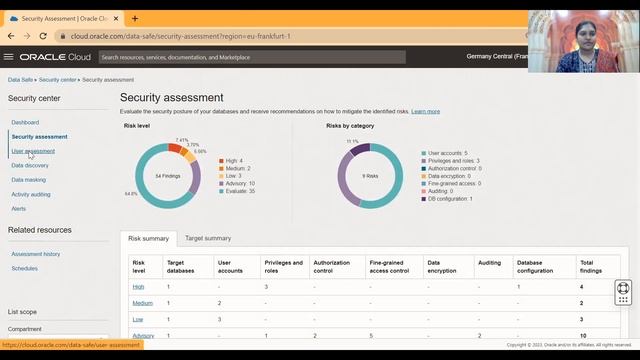
Task: Click the dotted grip below help icon
Action: point(623,300)
